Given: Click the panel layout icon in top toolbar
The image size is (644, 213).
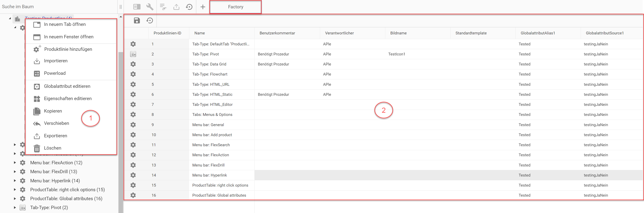Looking at the screenshot, I should [137, 7].
